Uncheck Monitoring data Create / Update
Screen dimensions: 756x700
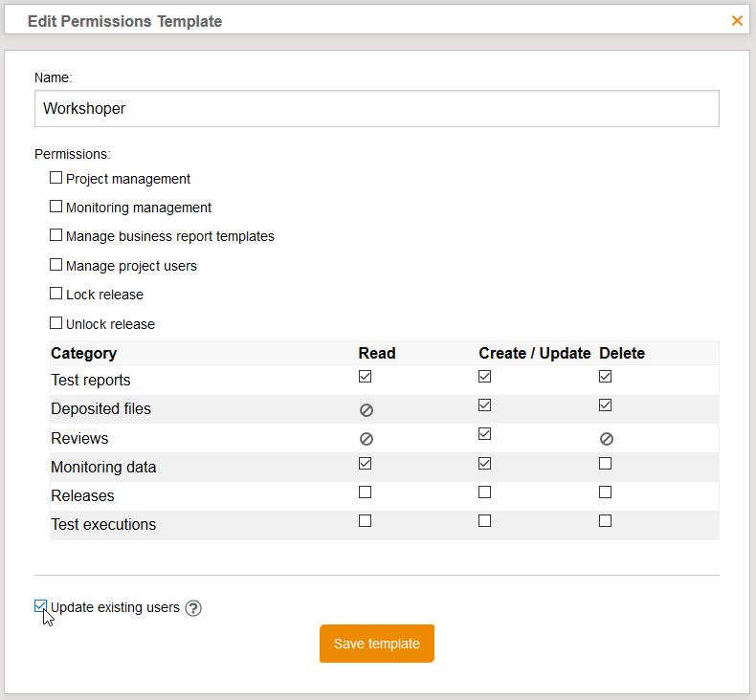(484, 464)
